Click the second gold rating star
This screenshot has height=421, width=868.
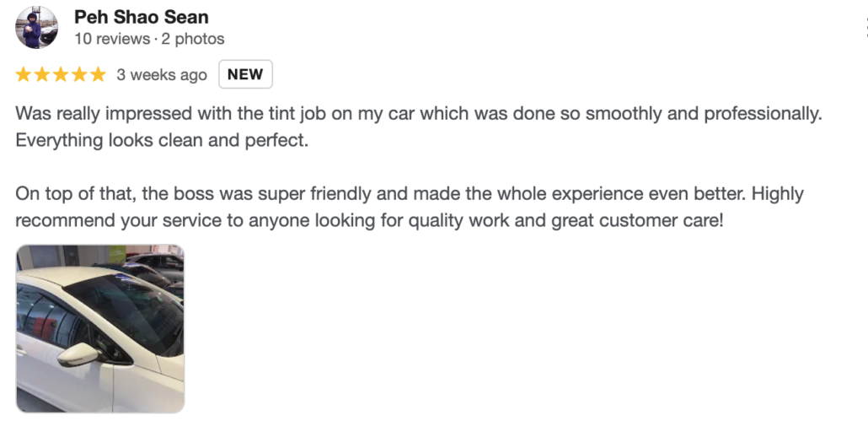coord(42,74)
